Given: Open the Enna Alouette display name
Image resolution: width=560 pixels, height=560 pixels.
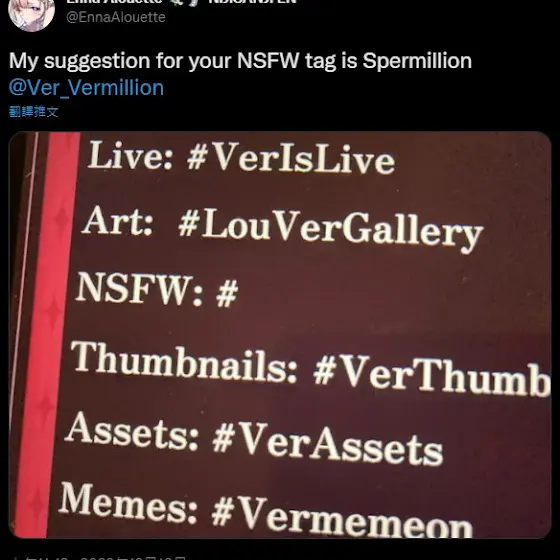Looking at the screenshot, I should tap(114, 2).
